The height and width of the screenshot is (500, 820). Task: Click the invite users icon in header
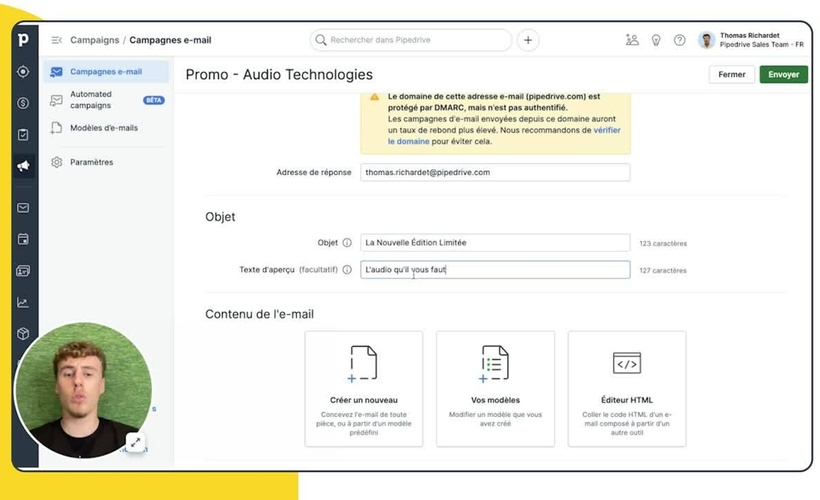pos(632,40)
